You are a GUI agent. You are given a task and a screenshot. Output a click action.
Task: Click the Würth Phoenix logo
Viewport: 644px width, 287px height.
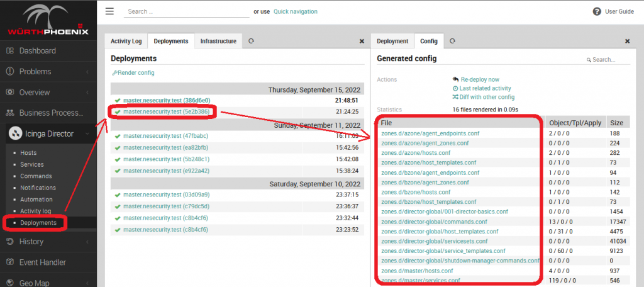click(x=48, y=20)
